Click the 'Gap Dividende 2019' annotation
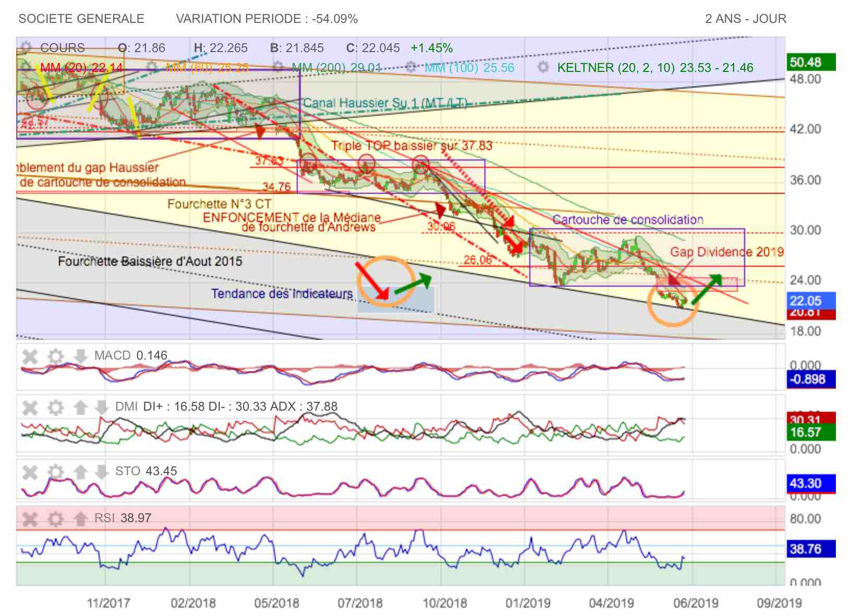Viewport: 851px width, 616px height. click(727, 252)
